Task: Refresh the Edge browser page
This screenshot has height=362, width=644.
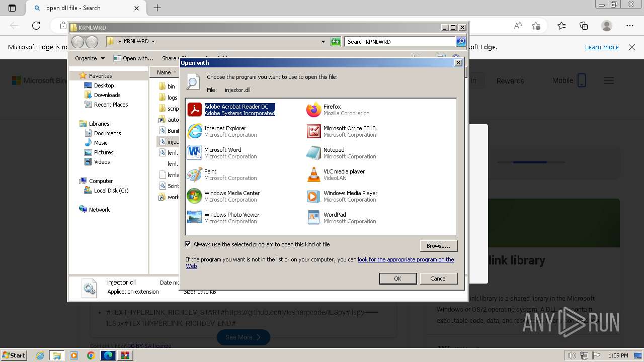Action: pyautogui.click(x=36, y=26)
